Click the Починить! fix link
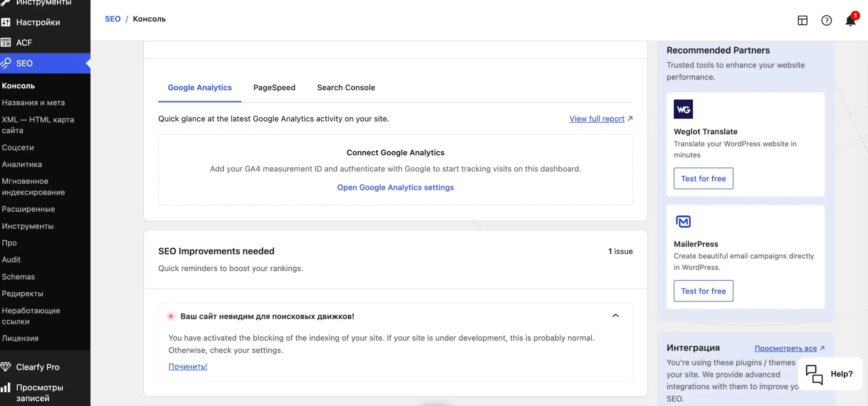868x406 pixels. click(x=188, y=366)
